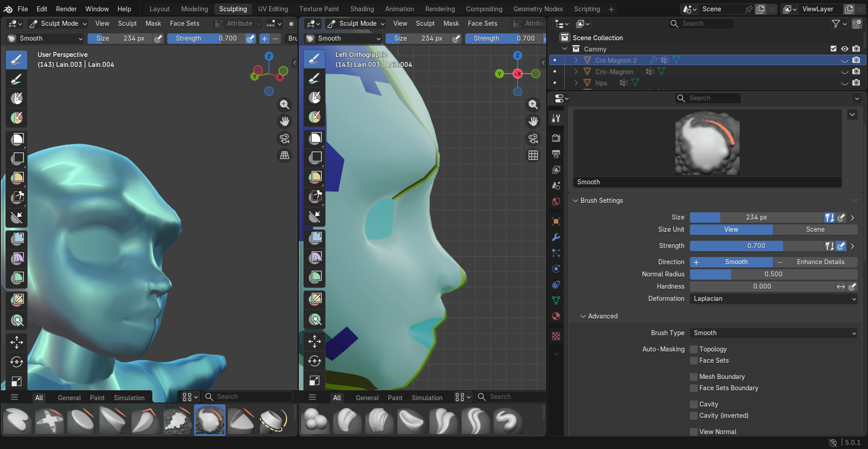Select the Move tool in left toolbar

17,342
